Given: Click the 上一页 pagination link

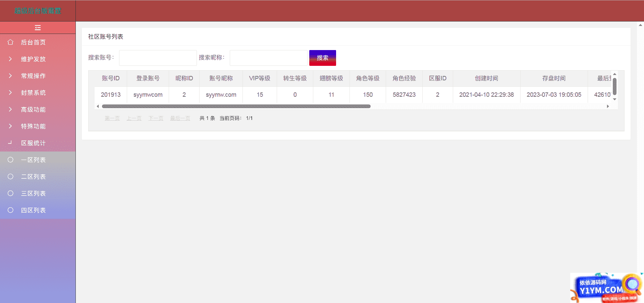Looking at the screenshot, I should click(134, 118).
